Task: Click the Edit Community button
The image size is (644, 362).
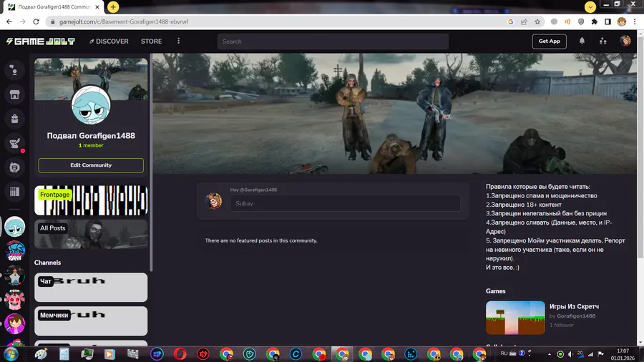Action: click(91, 165)
